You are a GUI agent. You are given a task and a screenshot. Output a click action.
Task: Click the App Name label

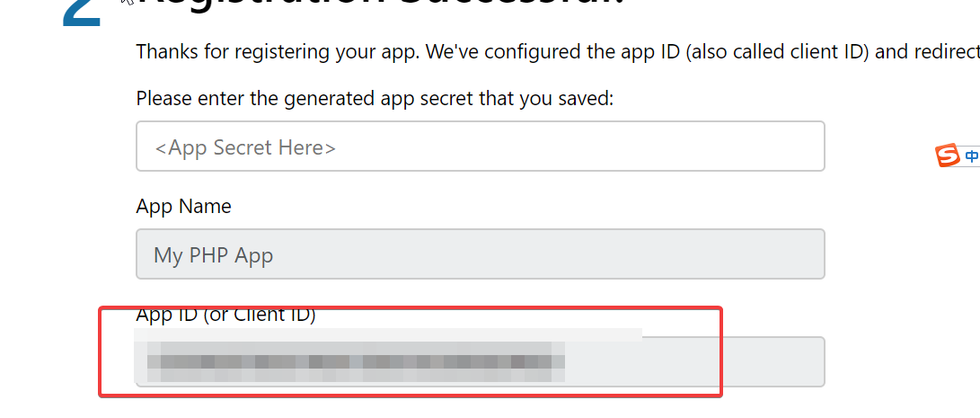[x=184, y=206]
